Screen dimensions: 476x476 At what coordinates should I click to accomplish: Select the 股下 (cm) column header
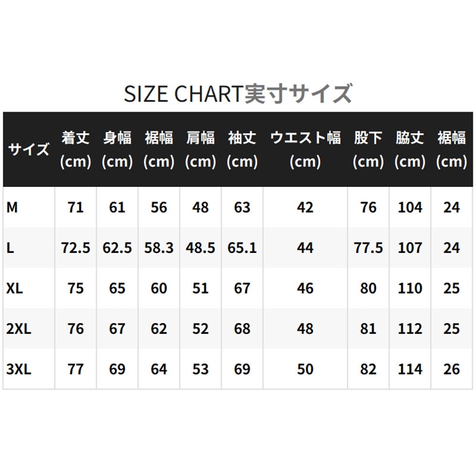tap(369, 150)
